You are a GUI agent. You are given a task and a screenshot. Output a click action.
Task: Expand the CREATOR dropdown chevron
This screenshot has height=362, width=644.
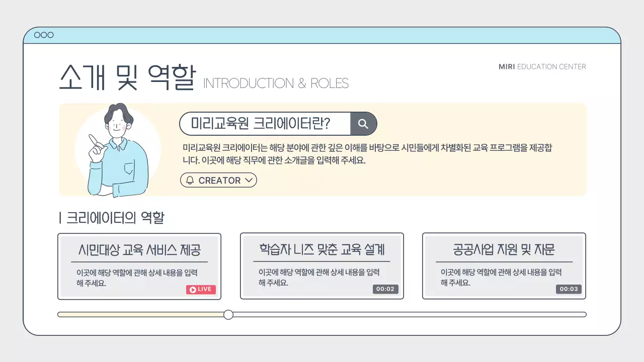[249, 180]
